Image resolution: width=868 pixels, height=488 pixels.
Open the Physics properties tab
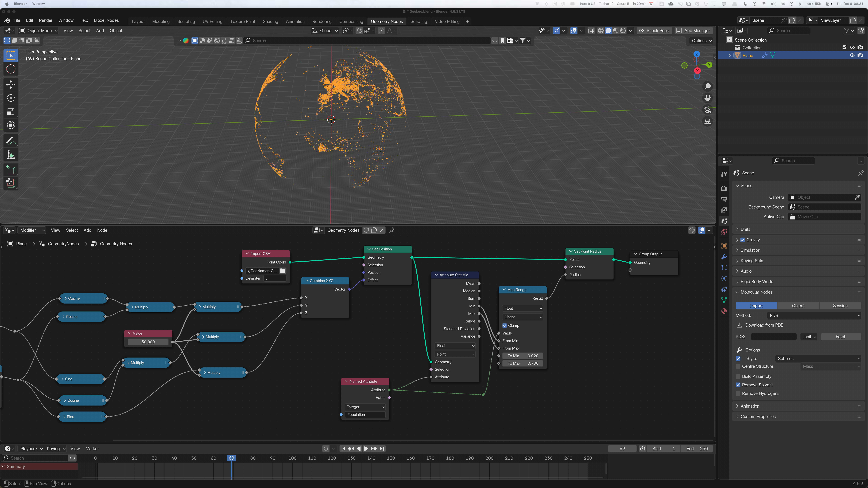click(724, 278)
